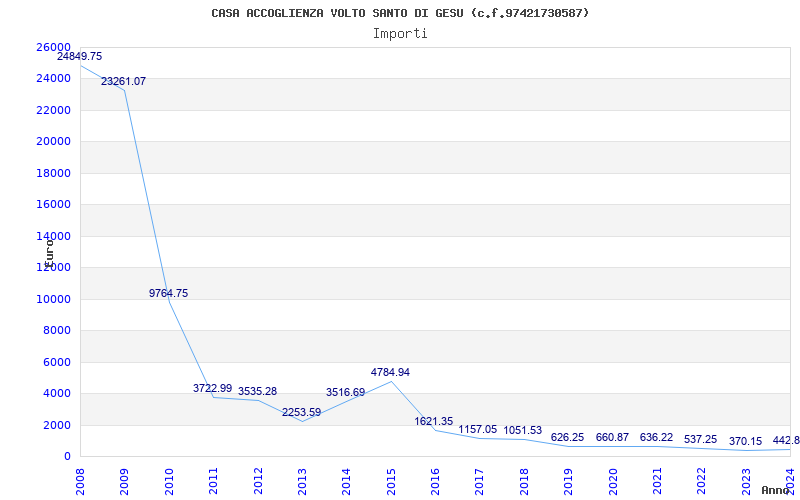This screenshot has width=800, height=500.
Task: Click the 626.25 value label
Action: pyautogui.click(x=567, y=438)
